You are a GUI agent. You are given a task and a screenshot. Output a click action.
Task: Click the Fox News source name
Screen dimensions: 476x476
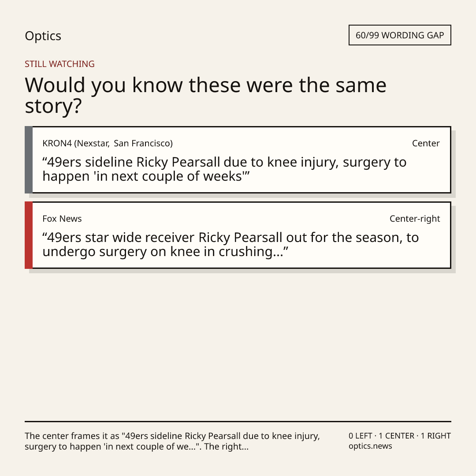pos(62,219)
